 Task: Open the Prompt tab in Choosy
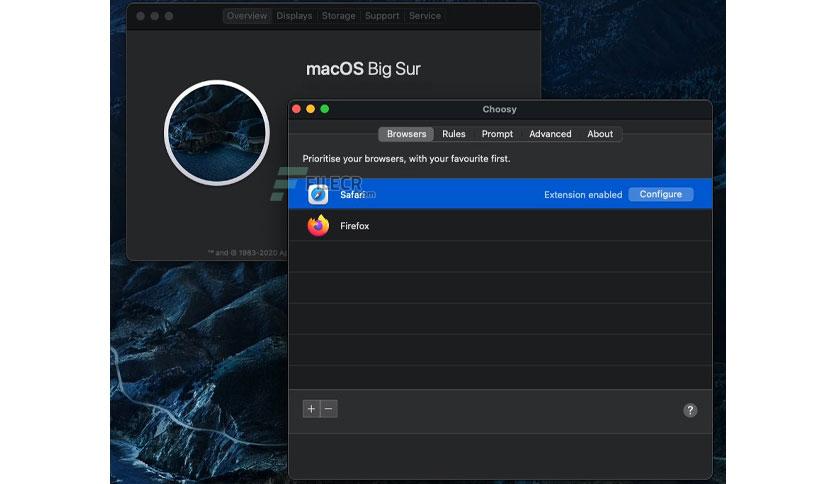pyautogui.click(x=497, y=134)
